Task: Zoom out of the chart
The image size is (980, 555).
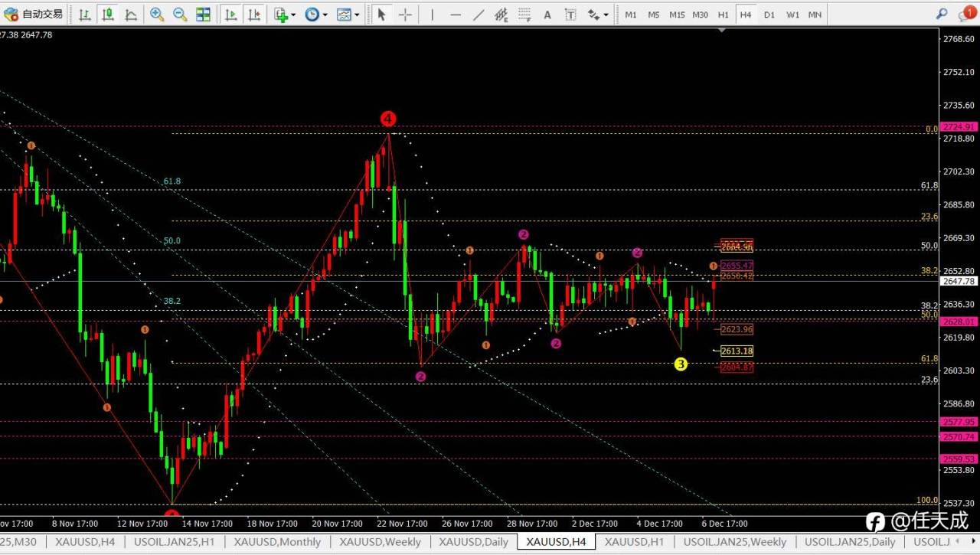Action: pos(180,14)
